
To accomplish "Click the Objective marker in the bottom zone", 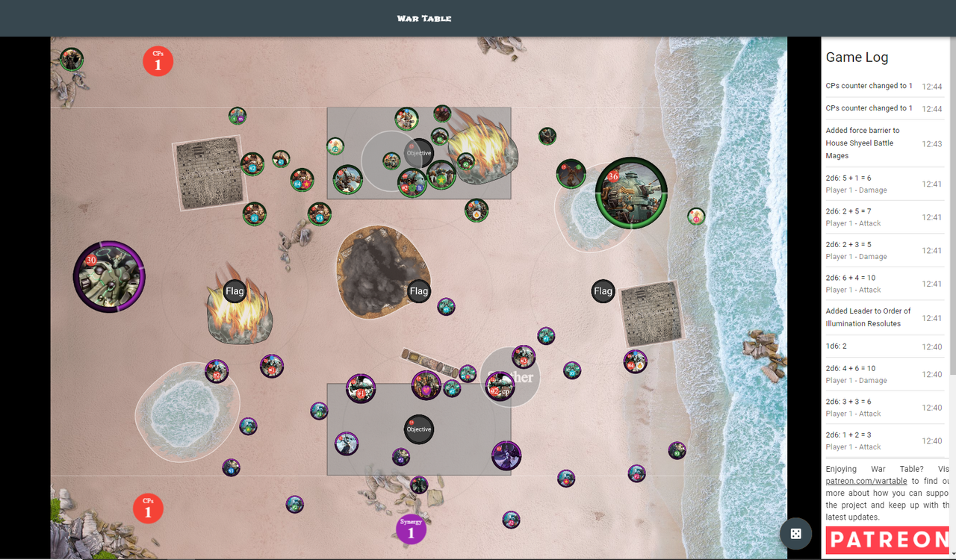I will (419, 429).
